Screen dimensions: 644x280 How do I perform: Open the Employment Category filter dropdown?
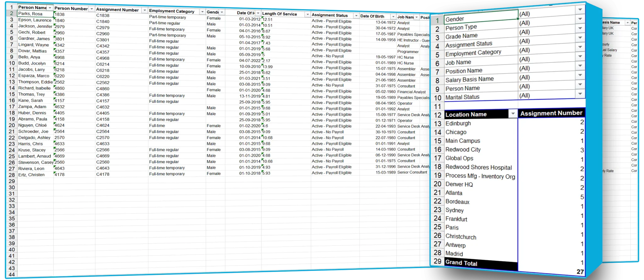pos(202,12)
